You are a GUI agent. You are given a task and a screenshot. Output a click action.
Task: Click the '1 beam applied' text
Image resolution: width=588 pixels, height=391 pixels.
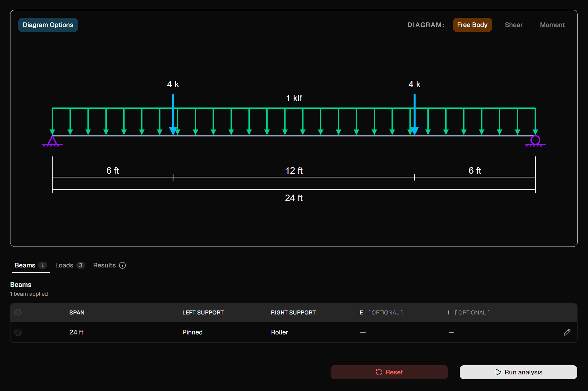click(29, 294)
